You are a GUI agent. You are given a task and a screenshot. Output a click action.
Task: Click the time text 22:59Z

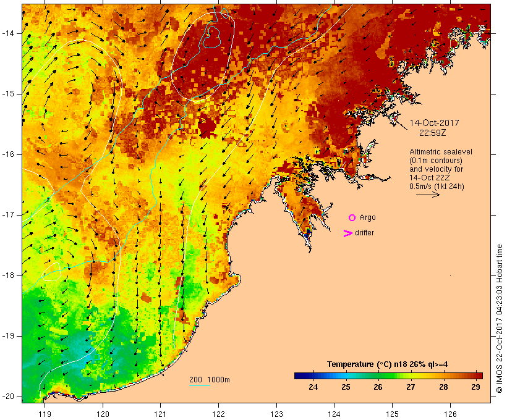point(433,133)
